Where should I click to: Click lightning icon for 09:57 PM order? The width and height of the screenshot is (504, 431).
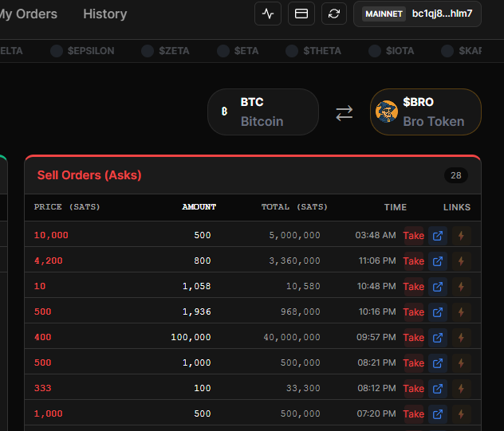click(x=461, y=338)
